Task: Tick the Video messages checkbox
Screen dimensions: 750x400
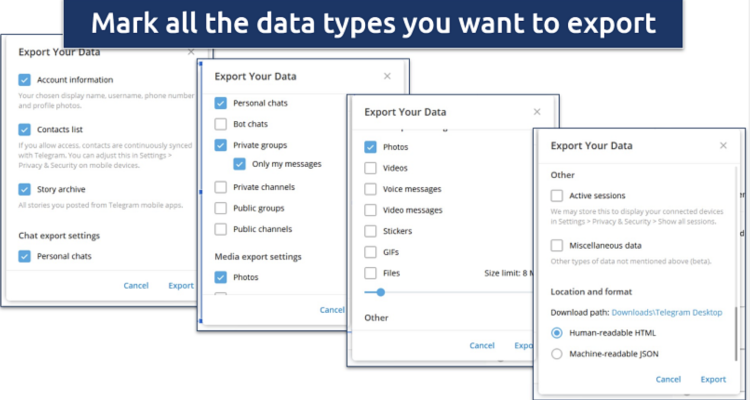Action: 370,210
